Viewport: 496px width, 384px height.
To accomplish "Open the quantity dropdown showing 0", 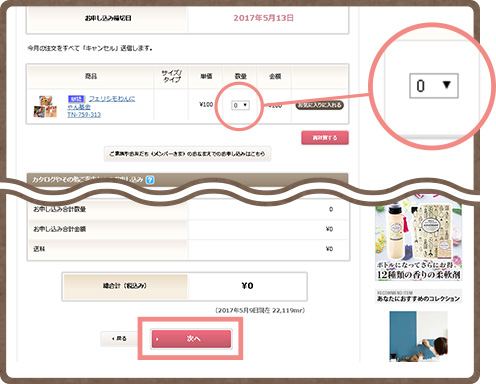I will click(x=240, y=105).
